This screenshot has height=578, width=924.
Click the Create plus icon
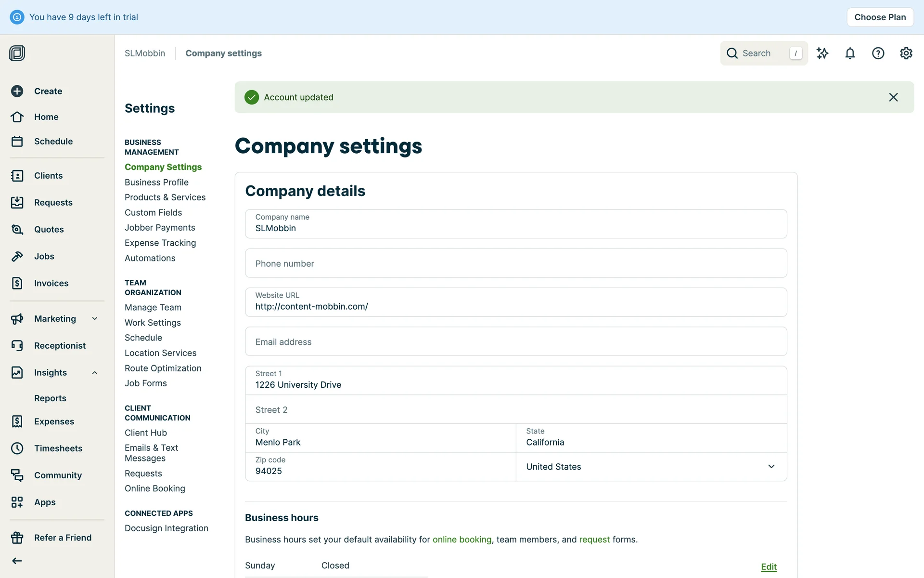point(17,91)
